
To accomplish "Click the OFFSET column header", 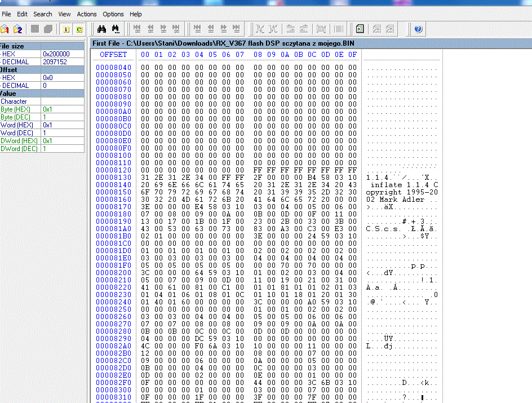I will click(113, 55).
